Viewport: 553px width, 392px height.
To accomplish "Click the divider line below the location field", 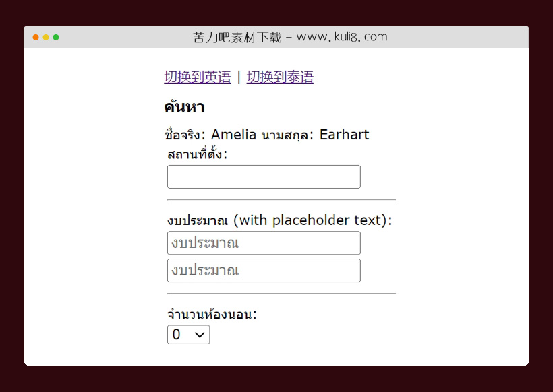I will (x=281, y=200).
